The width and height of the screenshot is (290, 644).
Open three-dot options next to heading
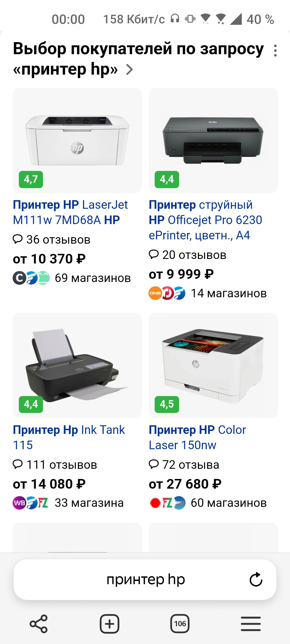[275, 50]
